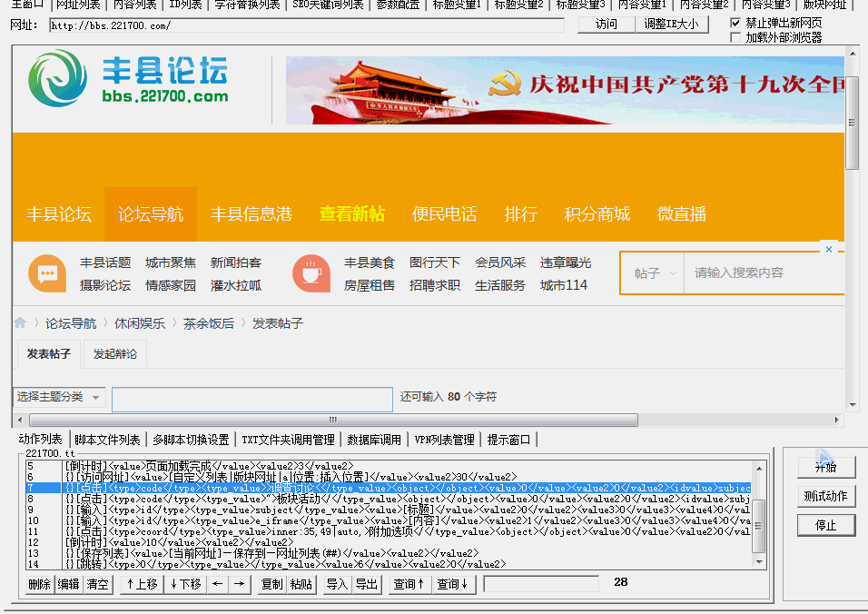Image resolution: width=868 pixels, height=614 pixels.
Task: Click the 招聘求职 forum link
Action: (435, 285)
